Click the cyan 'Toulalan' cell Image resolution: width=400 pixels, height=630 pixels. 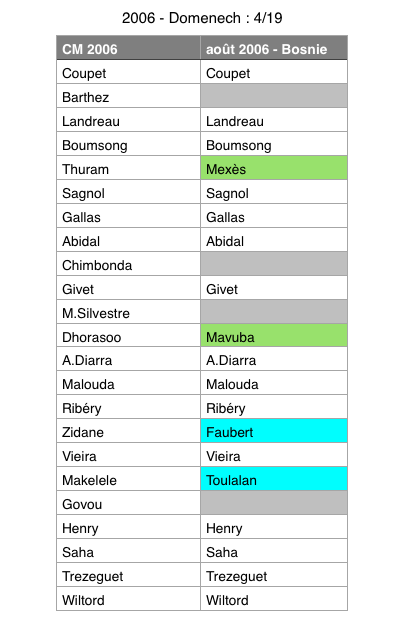click(274, 479)
